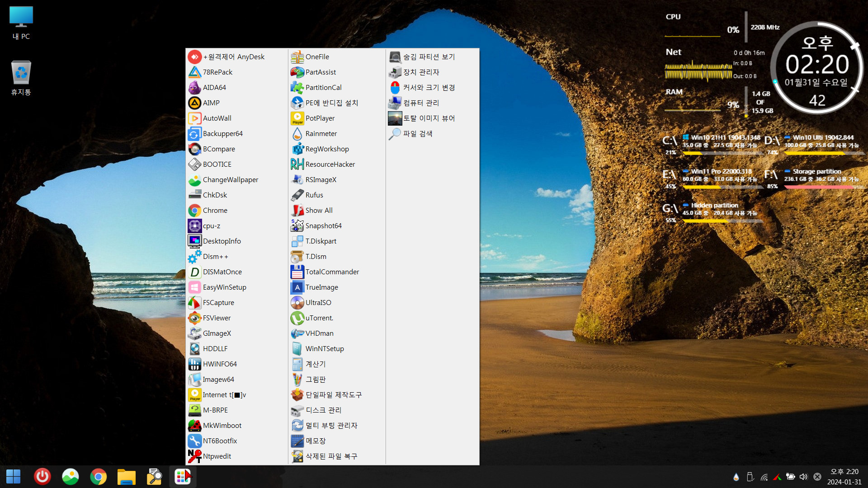This screenshot has height=488, width=868.
Task: Choose 컴퓨터 관리 entry
Action: [x=433, y=103]
